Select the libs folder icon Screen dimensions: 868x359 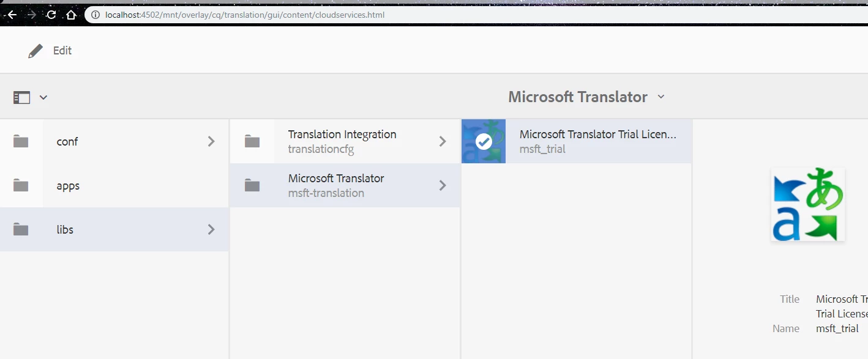21,229
